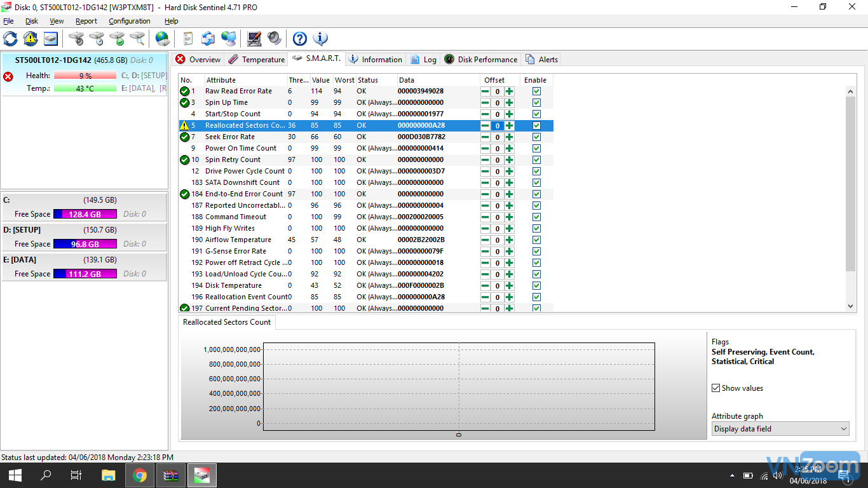Open the Log tab
The height and width of the screenshot is (488, 868).
click(423, 60)
